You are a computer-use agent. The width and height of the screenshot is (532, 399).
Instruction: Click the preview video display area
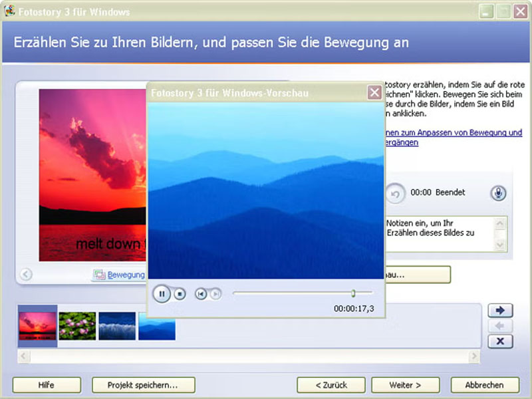click(266, 191)
